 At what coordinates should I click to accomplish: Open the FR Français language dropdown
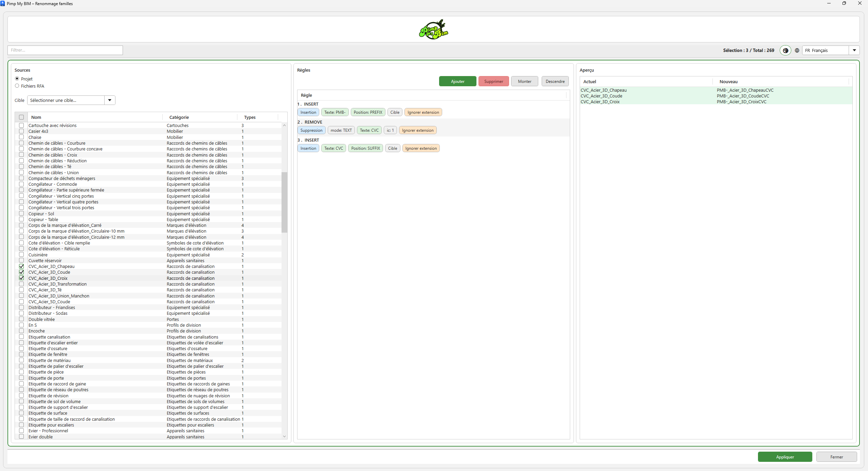831,50
